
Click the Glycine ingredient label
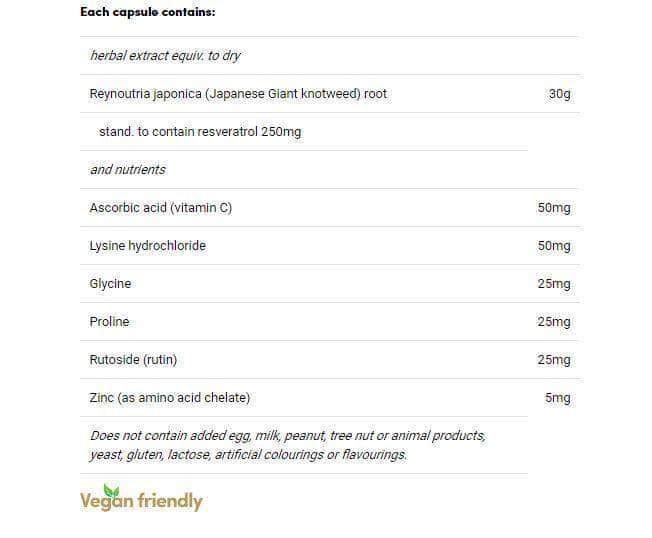pos(110,284)
